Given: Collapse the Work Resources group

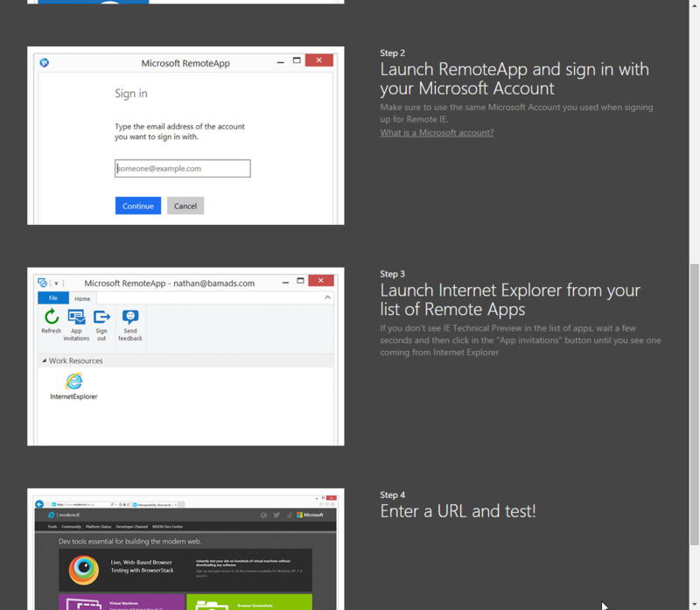Looking at the screenshot, I should pos(45,361).
